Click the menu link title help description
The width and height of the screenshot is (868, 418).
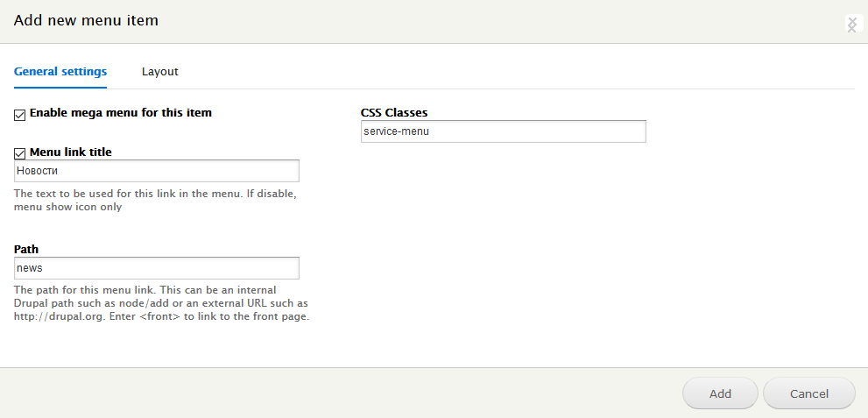(x=156, y=201)
